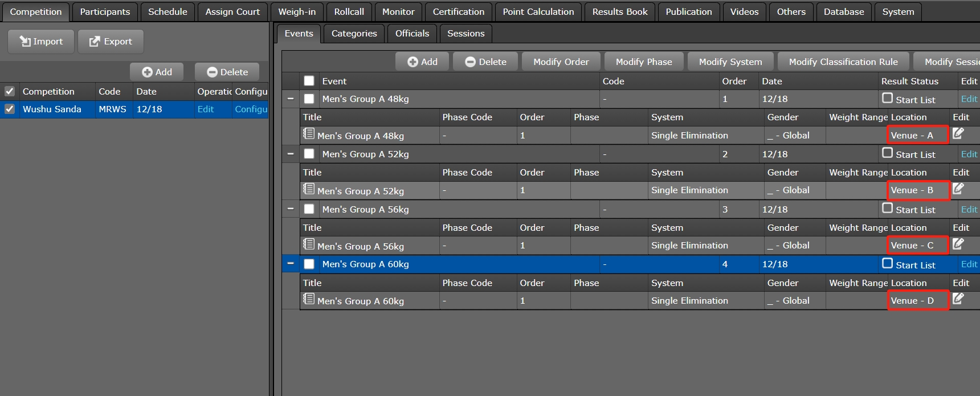Click the phase list icon for Men's Group A 52kg
This screenshot has height=396, width=980.
(x=309, y=189)
